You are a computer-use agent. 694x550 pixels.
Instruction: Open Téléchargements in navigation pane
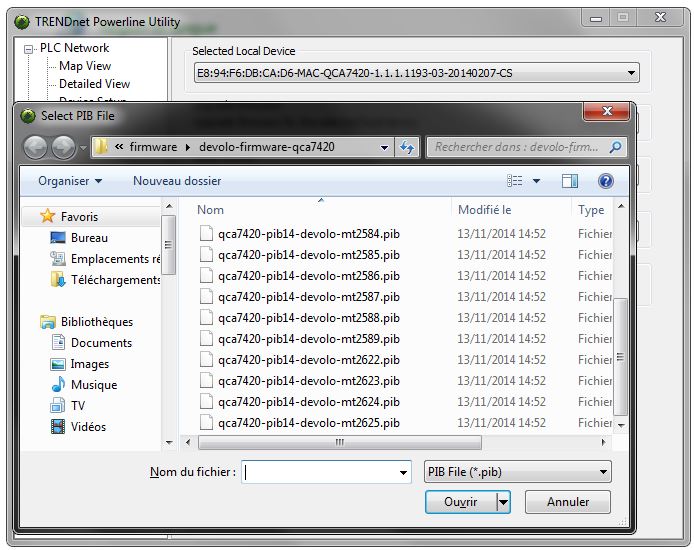point(115,280)
